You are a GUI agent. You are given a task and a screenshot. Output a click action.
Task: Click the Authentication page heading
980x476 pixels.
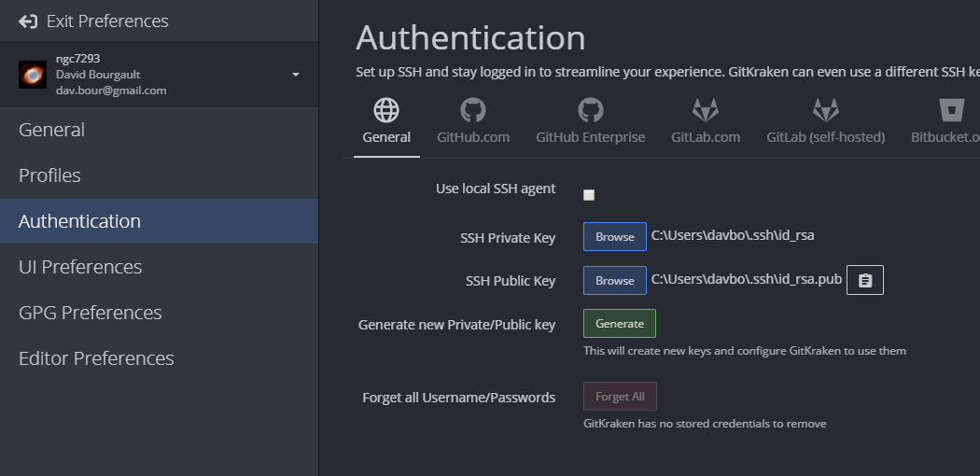coord(470,37)
